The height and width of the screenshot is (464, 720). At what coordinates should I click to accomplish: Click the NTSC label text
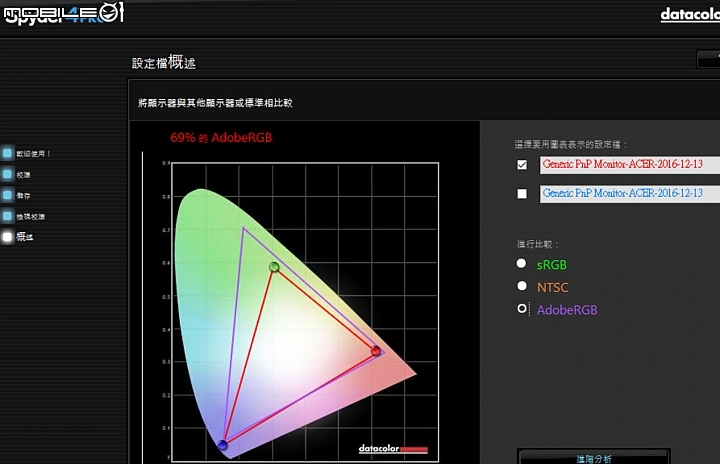[x=552, y=288]
